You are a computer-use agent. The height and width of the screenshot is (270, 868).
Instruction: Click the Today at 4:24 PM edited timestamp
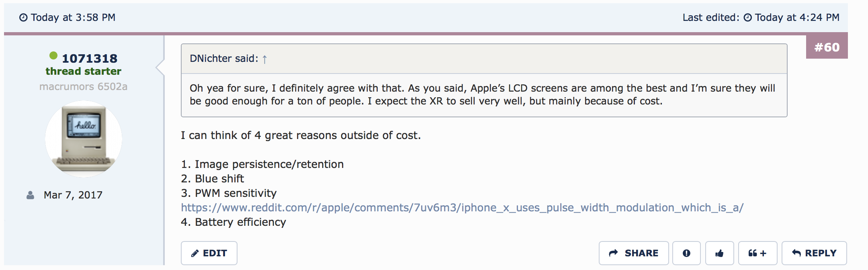click(x=797, y=18)
